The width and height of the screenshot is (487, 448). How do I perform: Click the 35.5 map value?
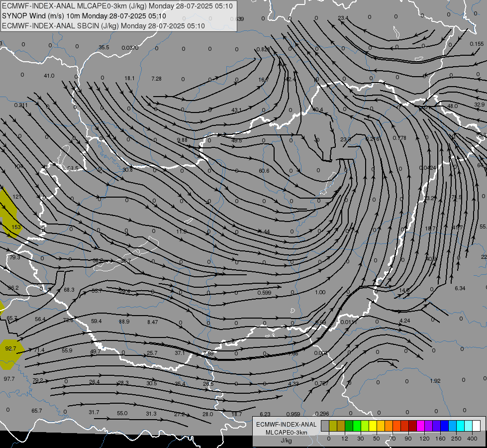(x=104, y=47)
